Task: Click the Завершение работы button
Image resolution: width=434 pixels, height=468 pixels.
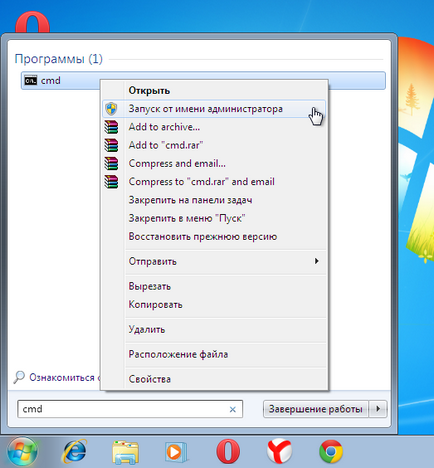Action: pyautogui.click(x=316, y=409)
